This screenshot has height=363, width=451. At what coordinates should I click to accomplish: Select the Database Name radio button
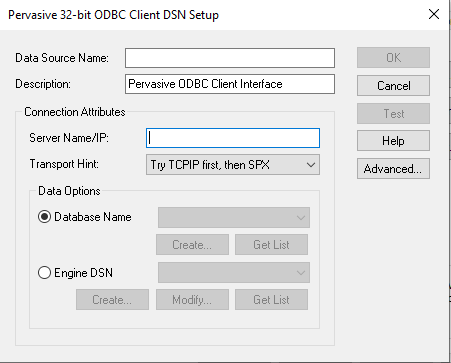pyautogui.click(x=44, y=217)
